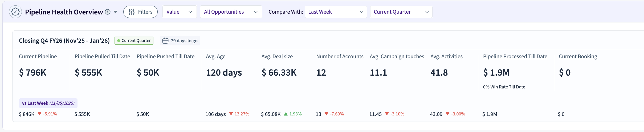The width and height of the screenshot is (644, 132).
Task: Click the filter sliders icon
Action: click(x=132, y=12)
